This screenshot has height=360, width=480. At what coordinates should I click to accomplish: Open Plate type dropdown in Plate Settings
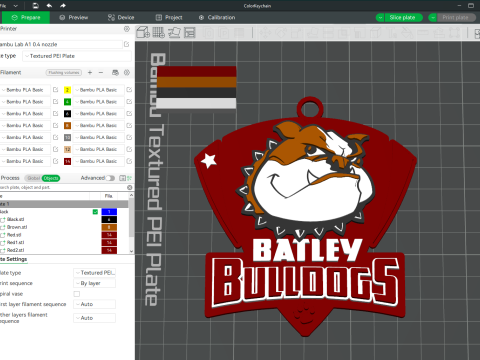(x=94, y=272)
